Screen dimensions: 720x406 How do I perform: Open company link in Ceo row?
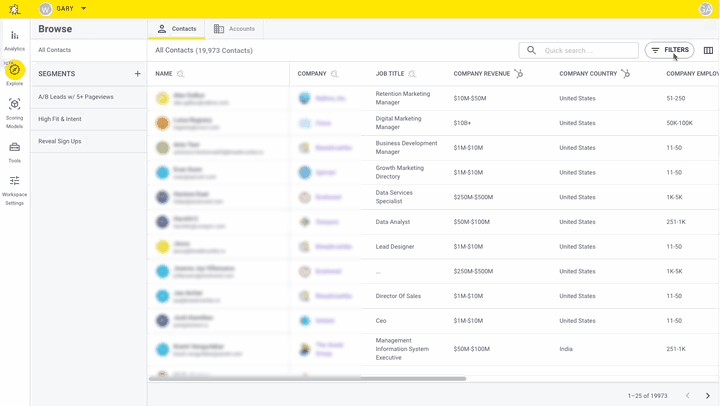click(325, 321)
